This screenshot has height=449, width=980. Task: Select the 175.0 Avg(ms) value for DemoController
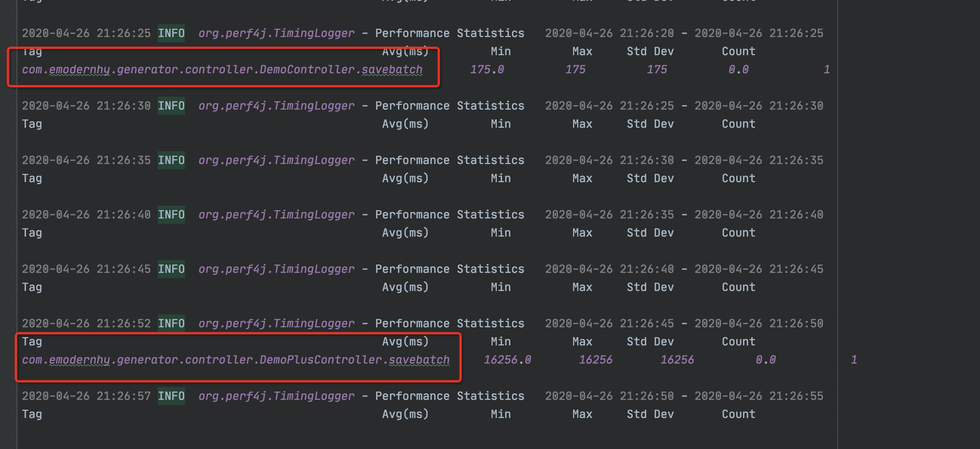[x=487, y=69]
